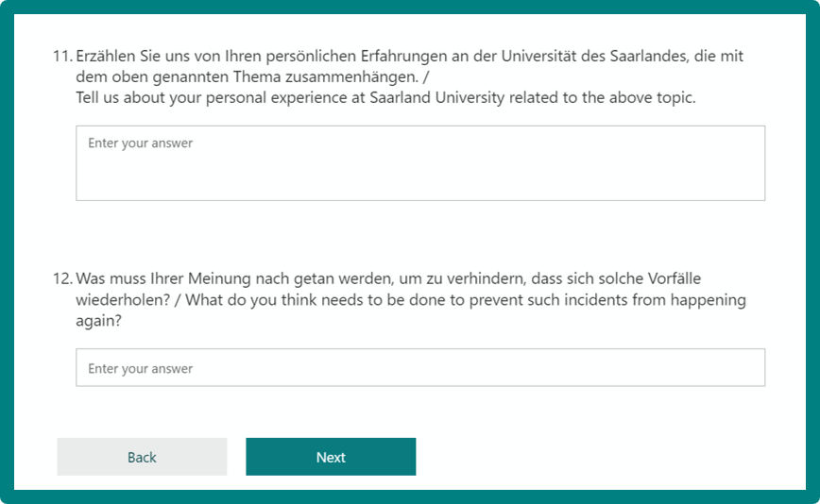The height and width of the screenshot is (504, 820).
Task: Click the empty lower area of question 11 text box
Action: [x=420, y=180]
